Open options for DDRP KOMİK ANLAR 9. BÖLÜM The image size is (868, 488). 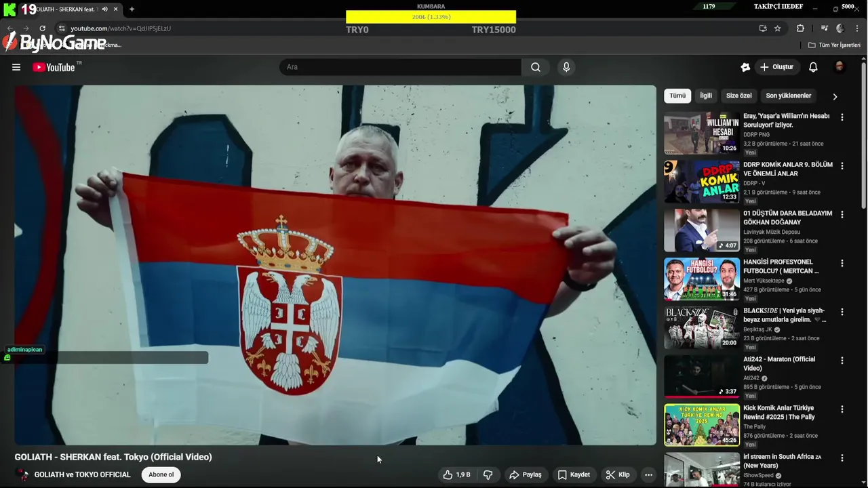tap(842, 166)
